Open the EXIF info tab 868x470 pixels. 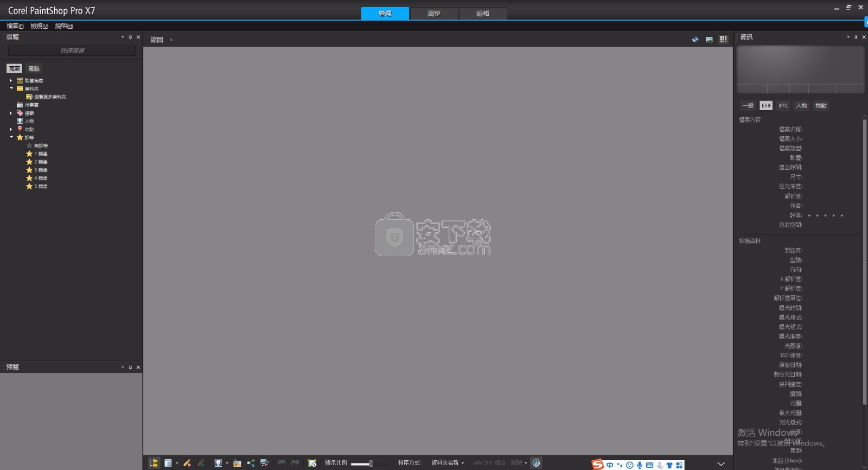coord(766,106)
